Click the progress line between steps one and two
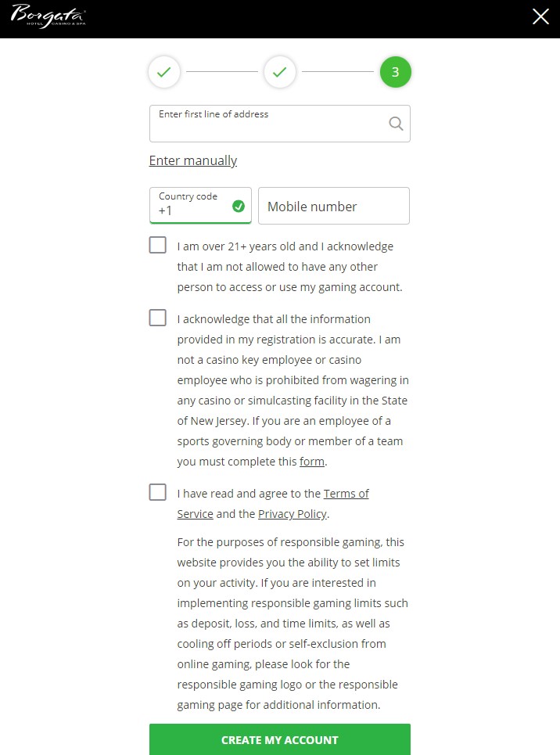The image size is (560, 755). (x=222, y=72)
